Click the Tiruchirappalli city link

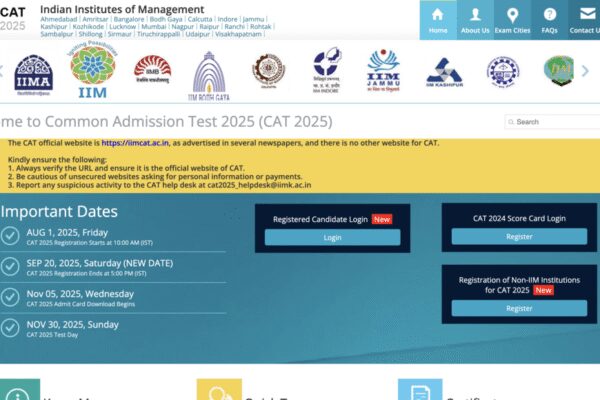[158, 34]
